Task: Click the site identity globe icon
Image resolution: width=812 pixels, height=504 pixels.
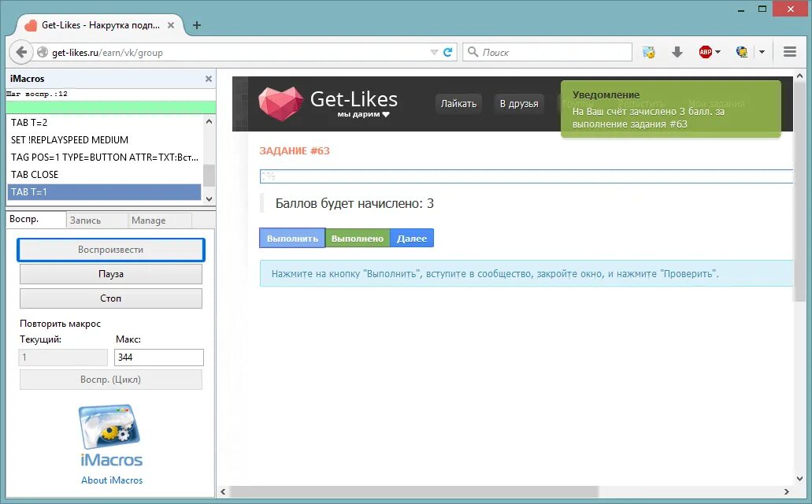Action: point(43,52)
